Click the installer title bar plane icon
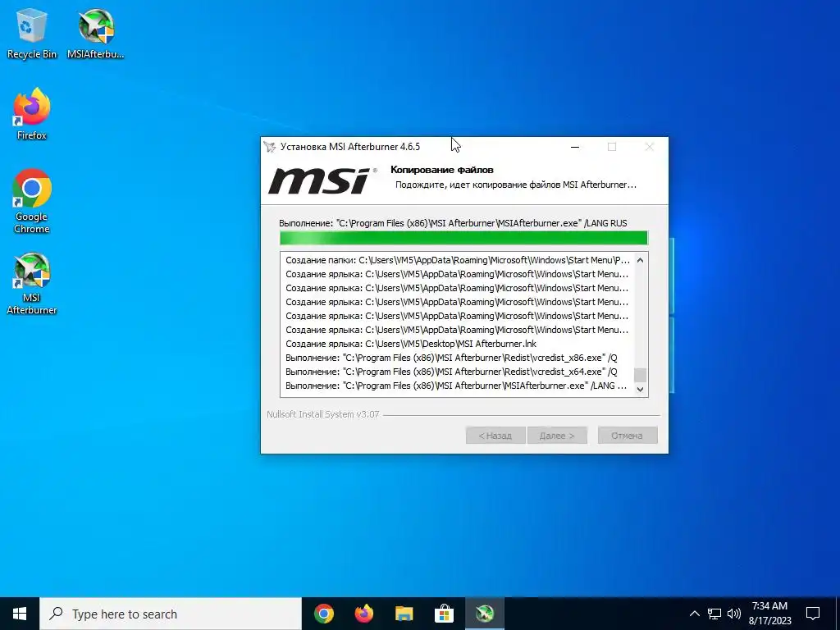This screenshot has width=840, height=630. pyautogui.click(x=269, y=147)
